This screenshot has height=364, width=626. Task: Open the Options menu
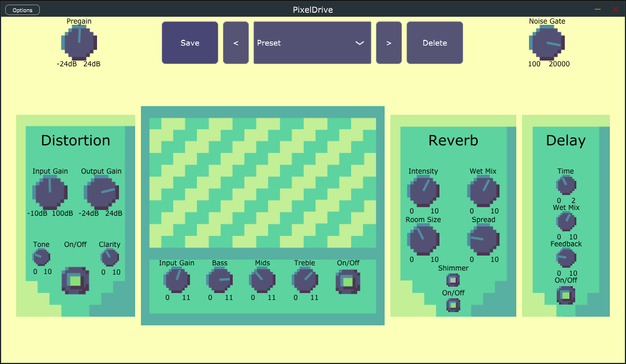[22, 9]
